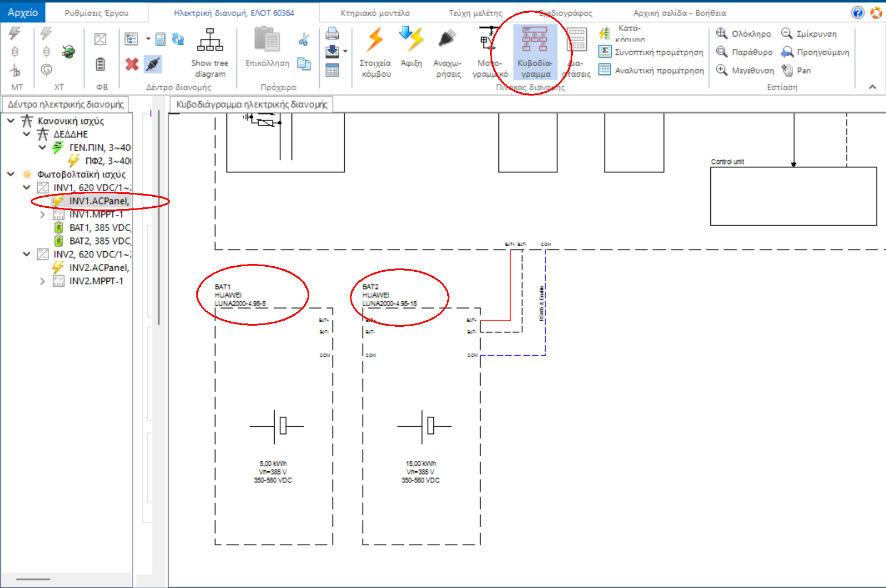The image size is (886, 588).
Task: Expand the INV1.MPPT-1 tree node
Action: (42, 214)
